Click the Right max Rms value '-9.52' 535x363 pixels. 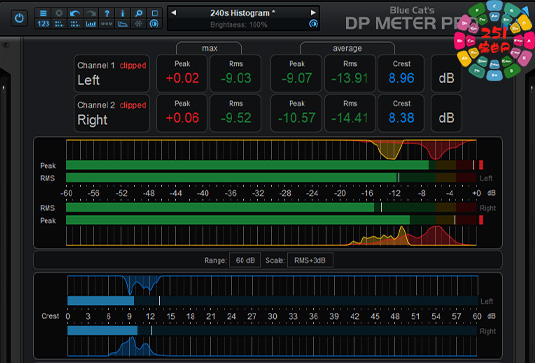[x=236, y=118]
